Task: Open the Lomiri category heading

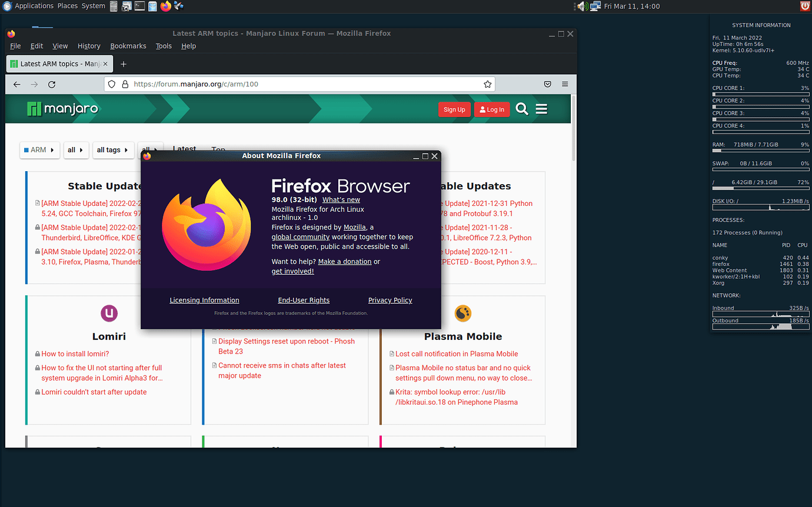Action: [109, 336]
